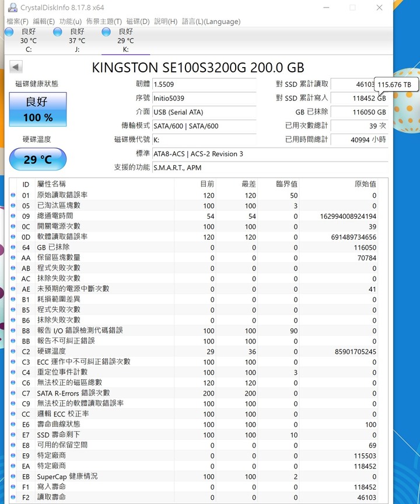This screenshot has width=420, height=504.
Task: Select row 05 已淘汰區塊數
Action: tap(194, 206)
